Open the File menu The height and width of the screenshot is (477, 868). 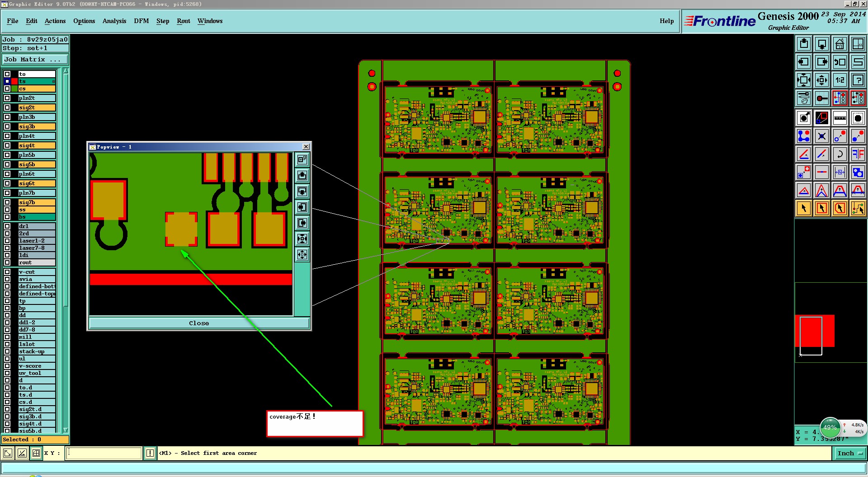pyautogui.click(x=13, y=21)
